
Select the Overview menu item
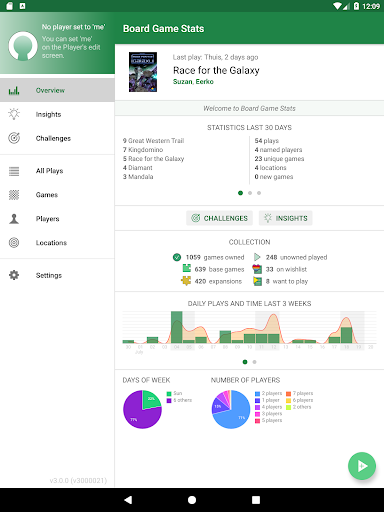pyautogui.click(x=57, y=90)
